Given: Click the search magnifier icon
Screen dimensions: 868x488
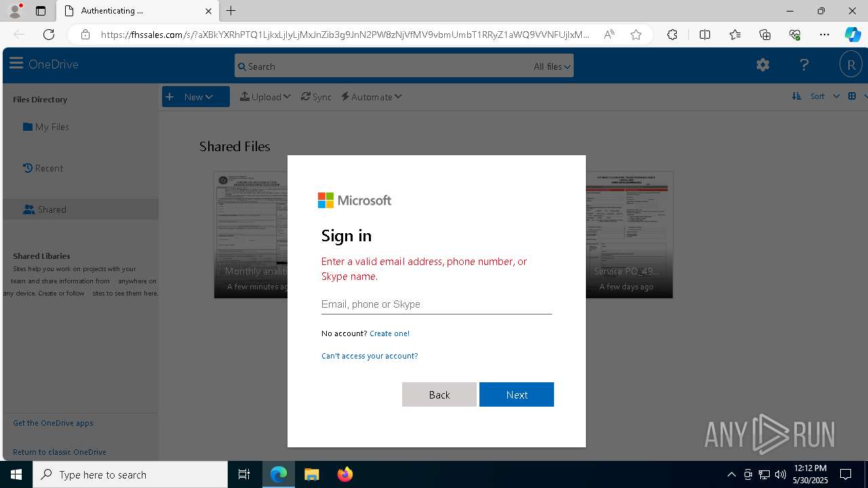Looking at the screenshot, I should coord(242,66).
